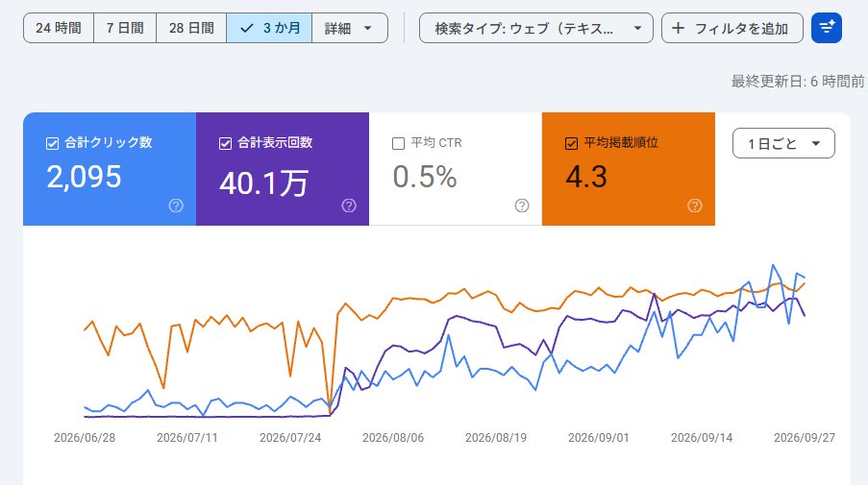Click the 最終更新日: 6 時間前 text
This screenshot has width=868, height=485.
point(798,82)
